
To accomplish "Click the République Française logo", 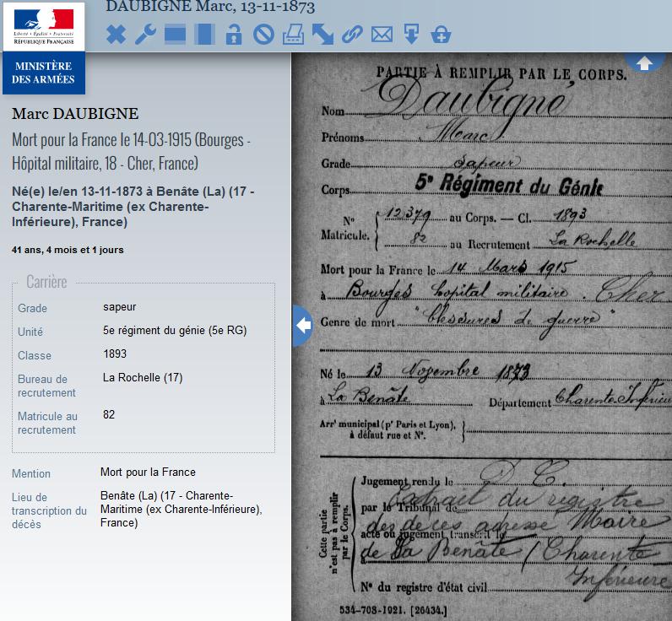I will coord(44,26).
